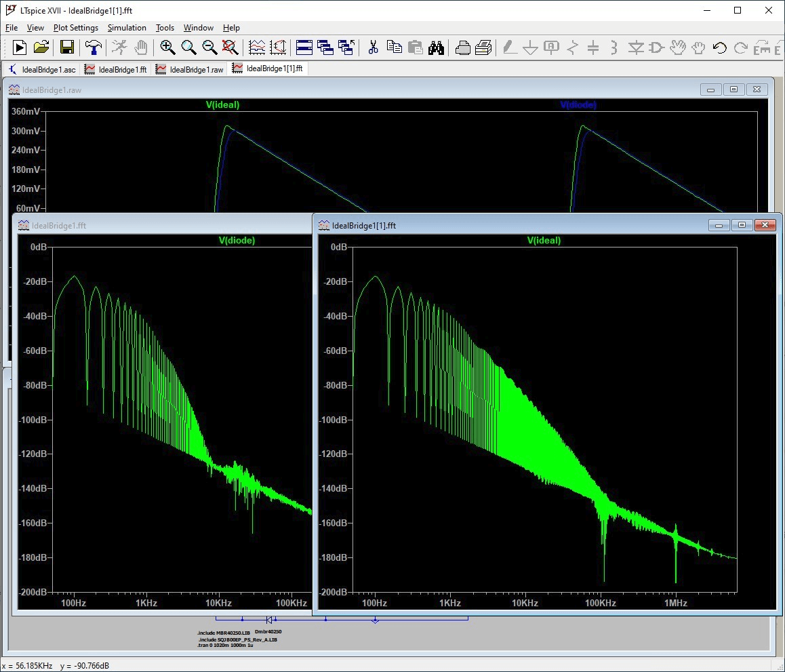Click the Copy icon in toolbar
This screenshot has height=672, width=785.
click(x=395, y=47)
